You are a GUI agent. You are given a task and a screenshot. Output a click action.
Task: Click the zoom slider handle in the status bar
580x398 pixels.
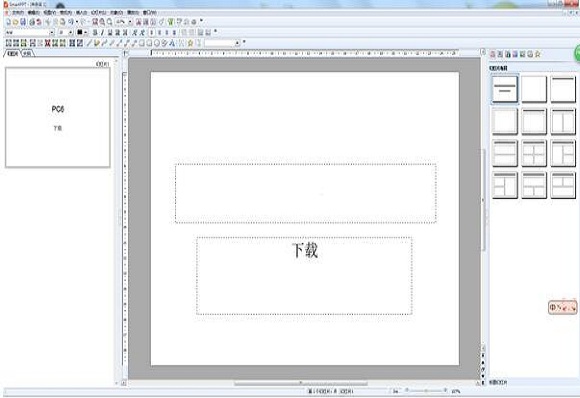(x=425, y=391)
